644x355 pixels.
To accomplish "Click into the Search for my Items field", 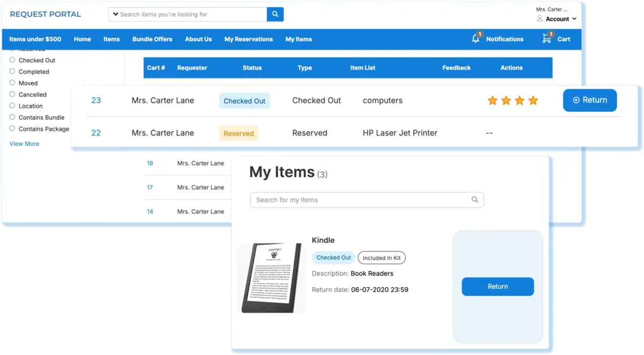I will (360, 200).
